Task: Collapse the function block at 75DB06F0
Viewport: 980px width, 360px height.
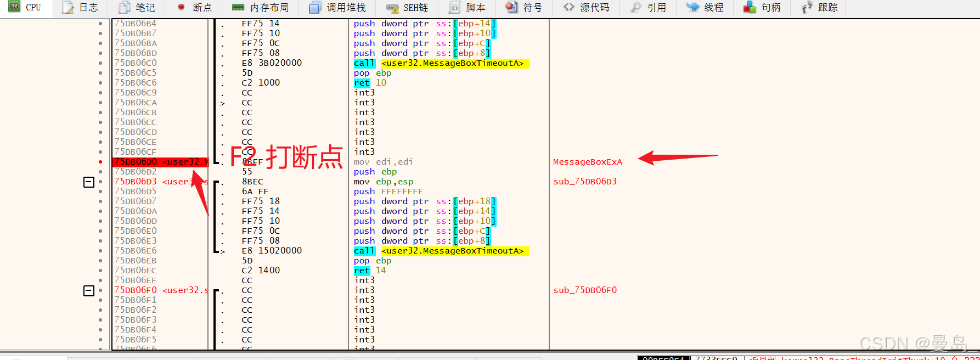Action: 89,290
